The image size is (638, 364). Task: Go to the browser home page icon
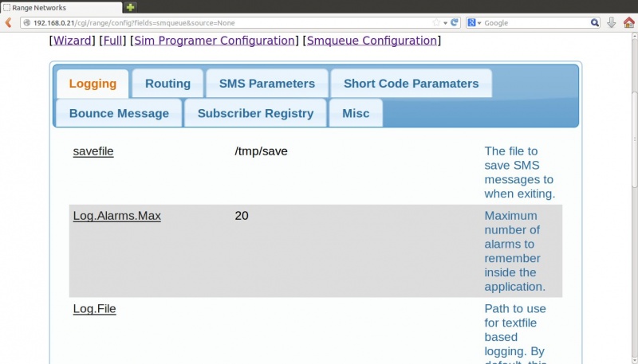(628, 23)
